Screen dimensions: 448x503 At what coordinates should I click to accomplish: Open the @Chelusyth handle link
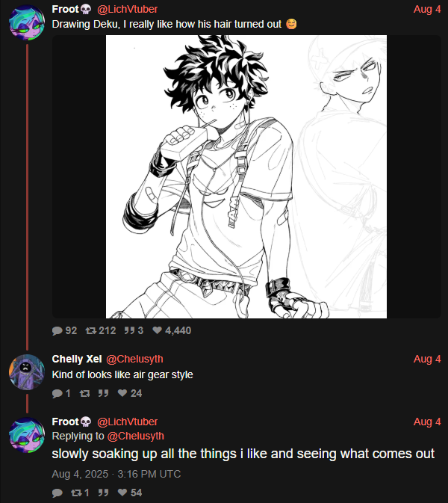134,359
